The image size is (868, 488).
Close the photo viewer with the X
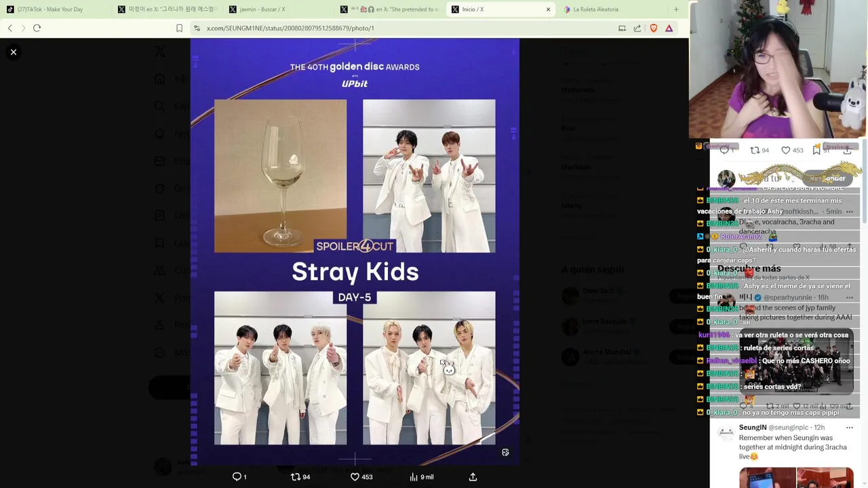[x=13, y=52]
